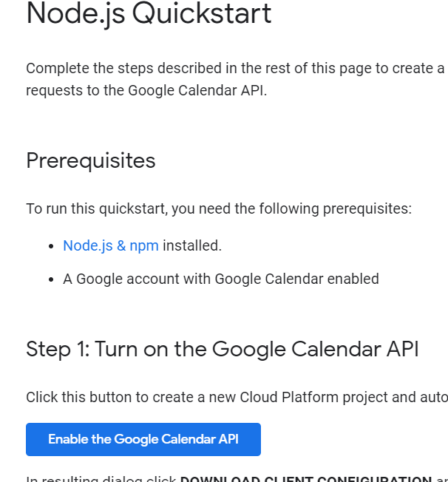Click the word "installed." after the npm link
This screenshot has width=448, height=482.
point(192,246)
